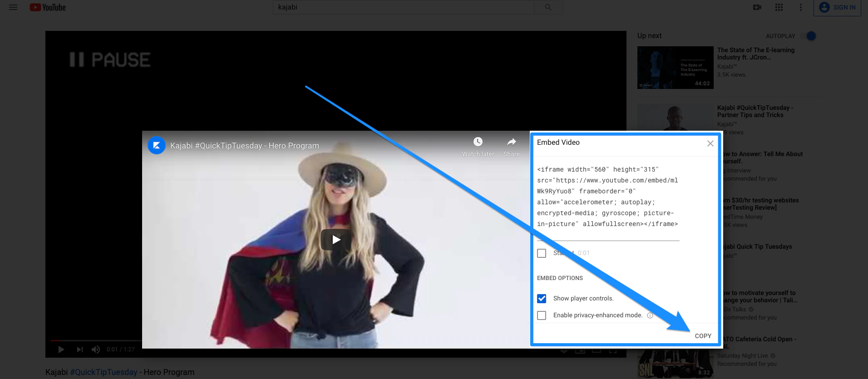868x379 pixels.
Task: Open "Partner Tips and Tricks" video title
Action: [x=755, y=111]
